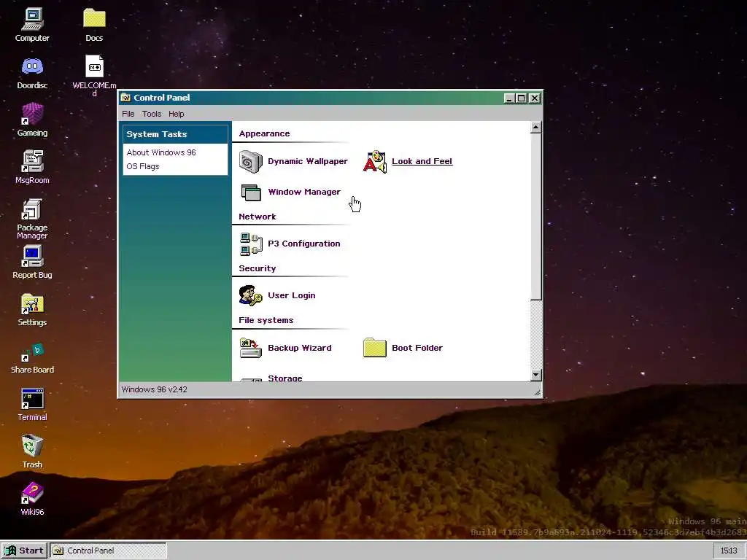Click the File systems section heading
Viewport: 747px width, 560px height.
(266, 321)
